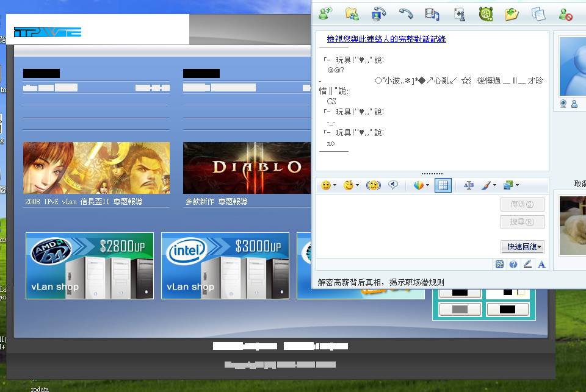The height and width of the screenshot is (392, 586).
Task: Expand the dropdown arrow beside the colorful fan icon
Action: 427,185
